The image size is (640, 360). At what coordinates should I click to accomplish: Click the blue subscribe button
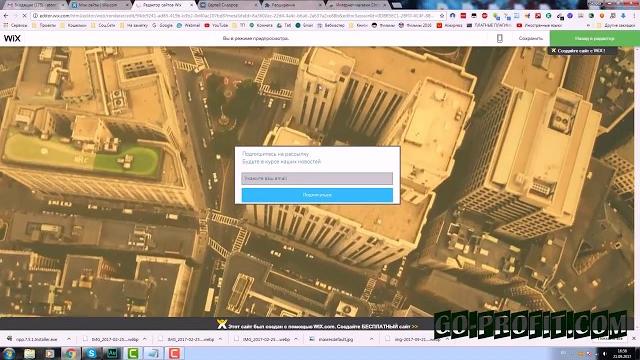317,195
